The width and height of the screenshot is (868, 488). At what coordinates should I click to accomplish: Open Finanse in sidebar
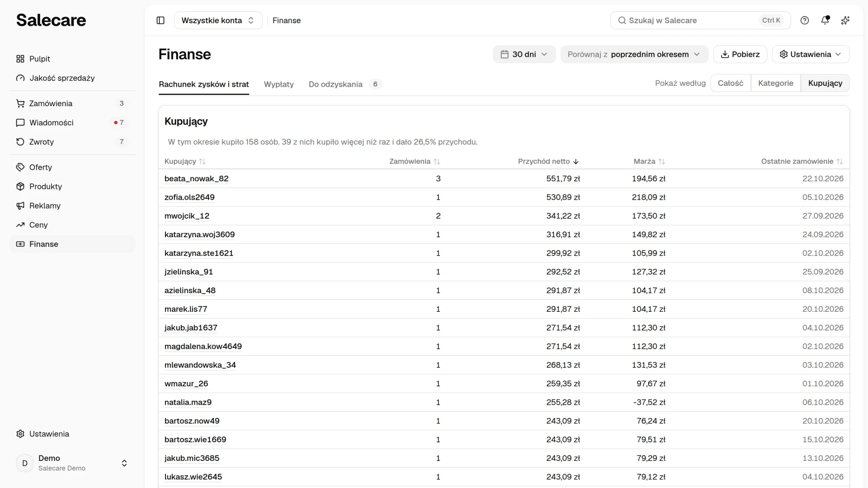[72, 244]
